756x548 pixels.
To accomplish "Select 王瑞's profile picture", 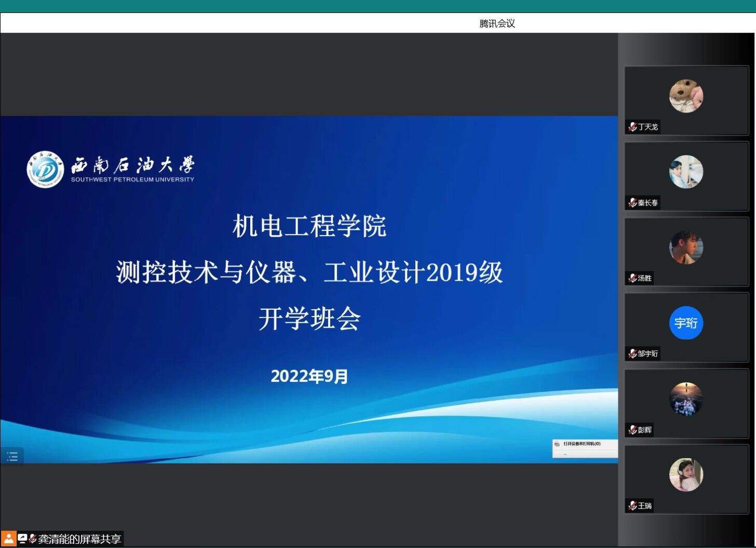I will click(686, 474).
